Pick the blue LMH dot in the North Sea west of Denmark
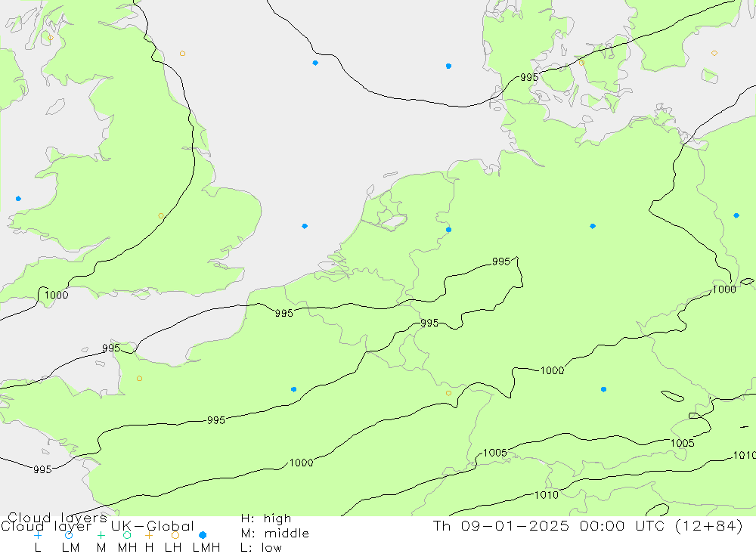 click(x=448, y=66)
